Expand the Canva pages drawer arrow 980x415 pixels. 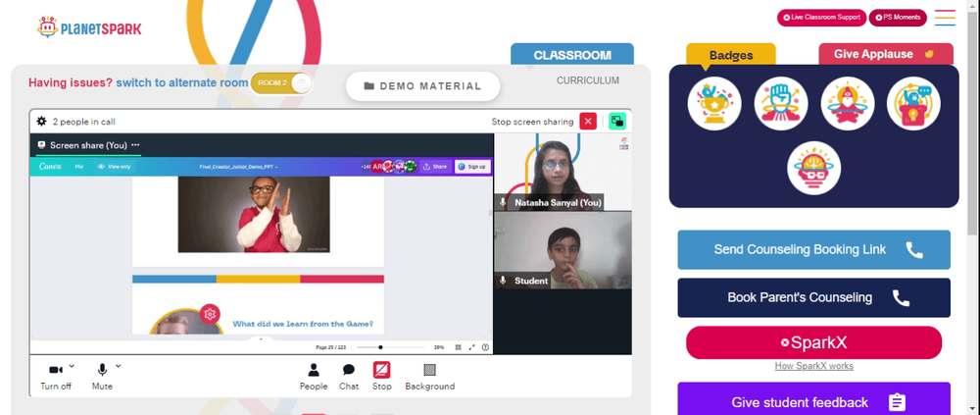coord(262,338)
